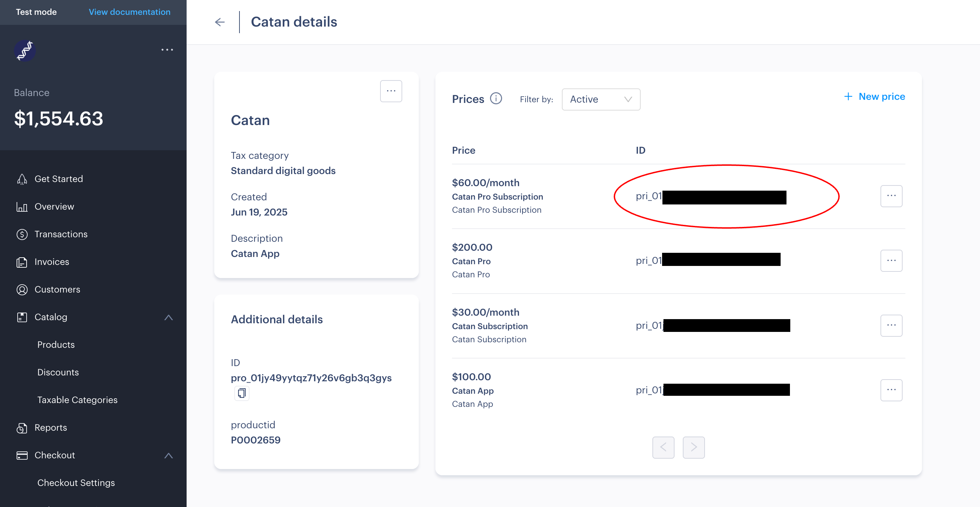
Task: Click the ID column header
Action: click(x=640, y=151)
